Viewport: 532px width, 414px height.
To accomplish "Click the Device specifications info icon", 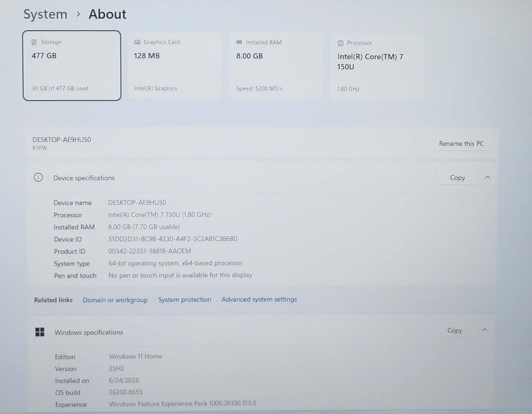I will (38, 177).
